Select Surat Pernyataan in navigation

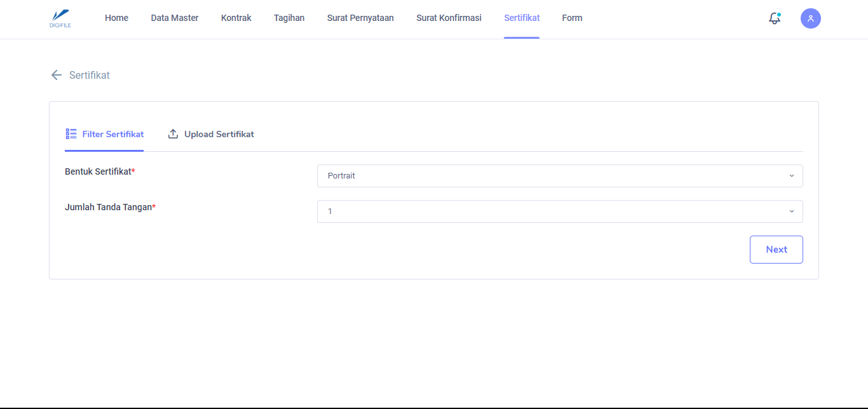(x=360, y=18)
